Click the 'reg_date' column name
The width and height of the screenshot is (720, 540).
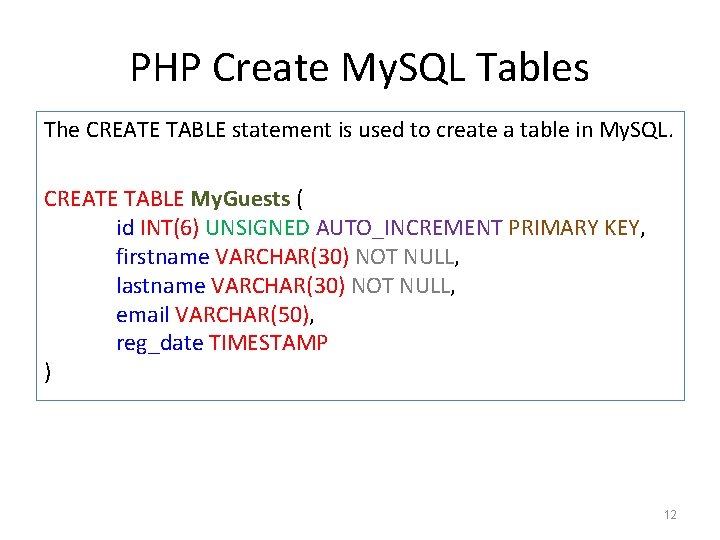(160, 344)
